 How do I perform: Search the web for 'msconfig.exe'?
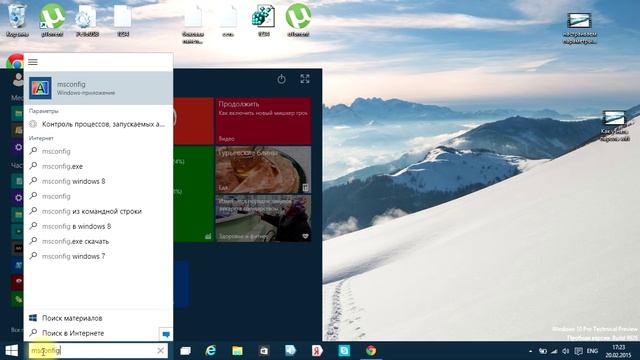[98, 166]
